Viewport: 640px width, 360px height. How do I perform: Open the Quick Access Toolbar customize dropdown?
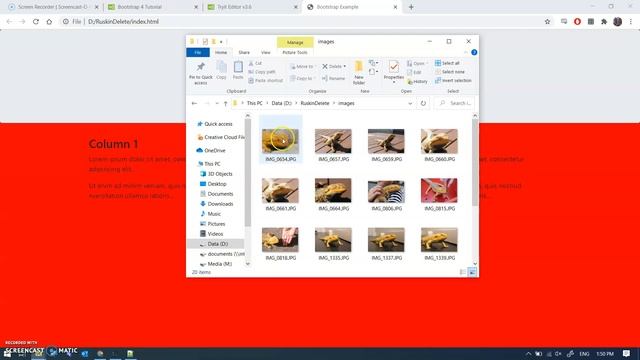[221, 42]
